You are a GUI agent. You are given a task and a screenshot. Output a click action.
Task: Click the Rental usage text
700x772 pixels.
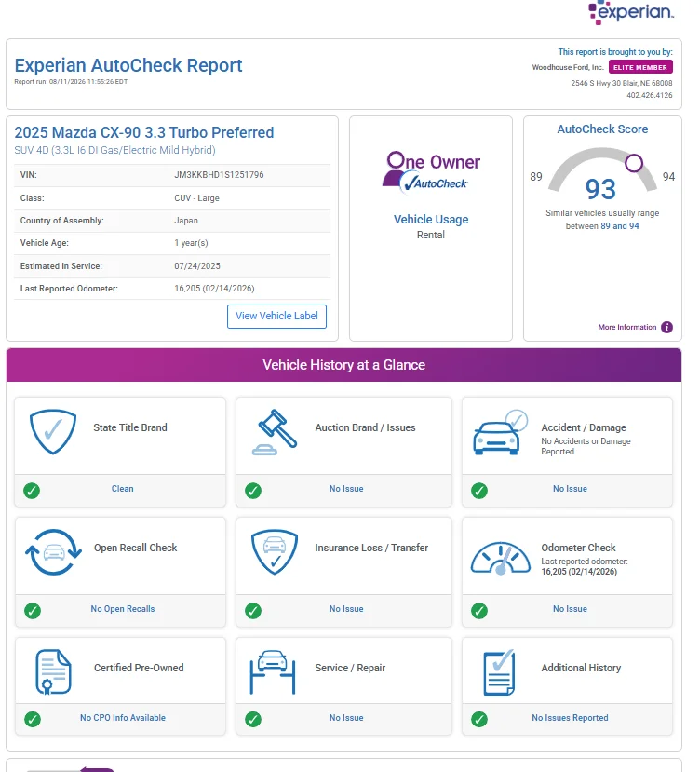(431, 235)
